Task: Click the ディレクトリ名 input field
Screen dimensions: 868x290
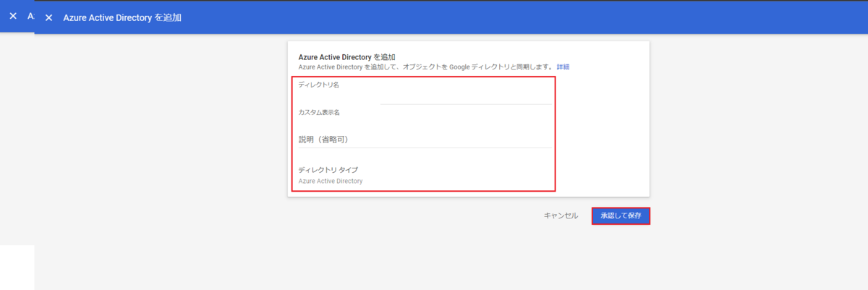Action: pos(425,94)
